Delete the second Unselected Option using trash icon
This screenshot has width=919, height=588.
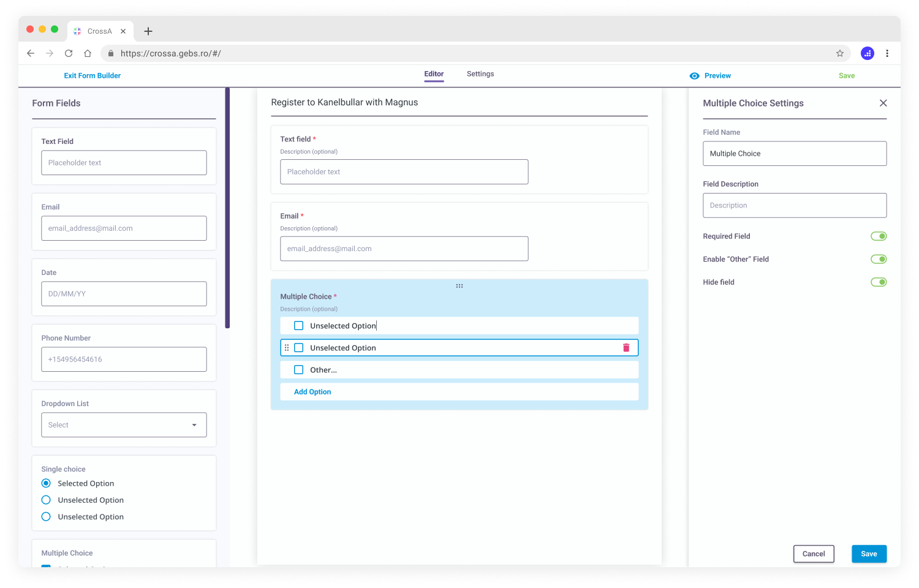[626, 347]
